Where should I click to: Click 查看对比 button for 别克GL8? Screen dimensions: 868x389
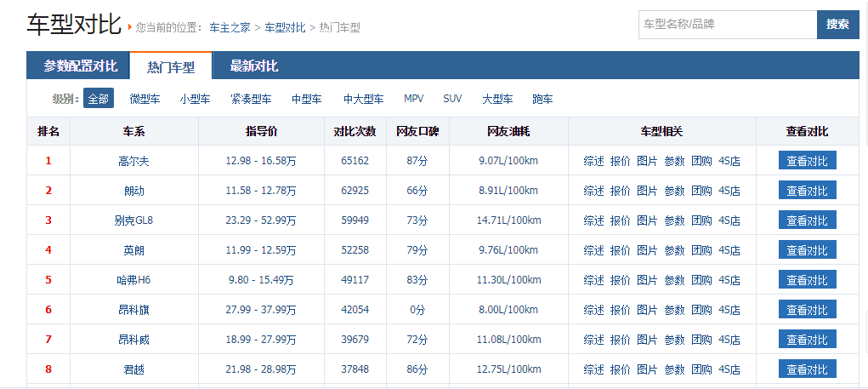[x=807, y=220]
